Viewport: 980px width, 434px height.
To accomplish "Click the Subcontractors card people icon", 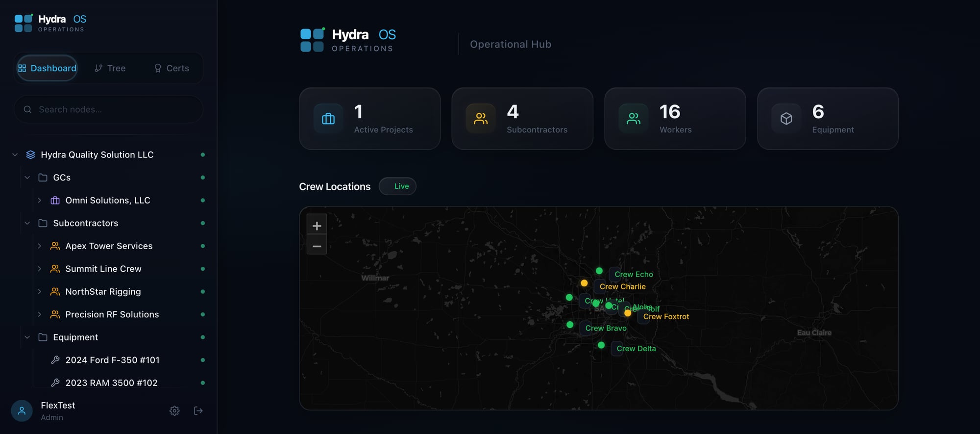I will click(481, 119).
